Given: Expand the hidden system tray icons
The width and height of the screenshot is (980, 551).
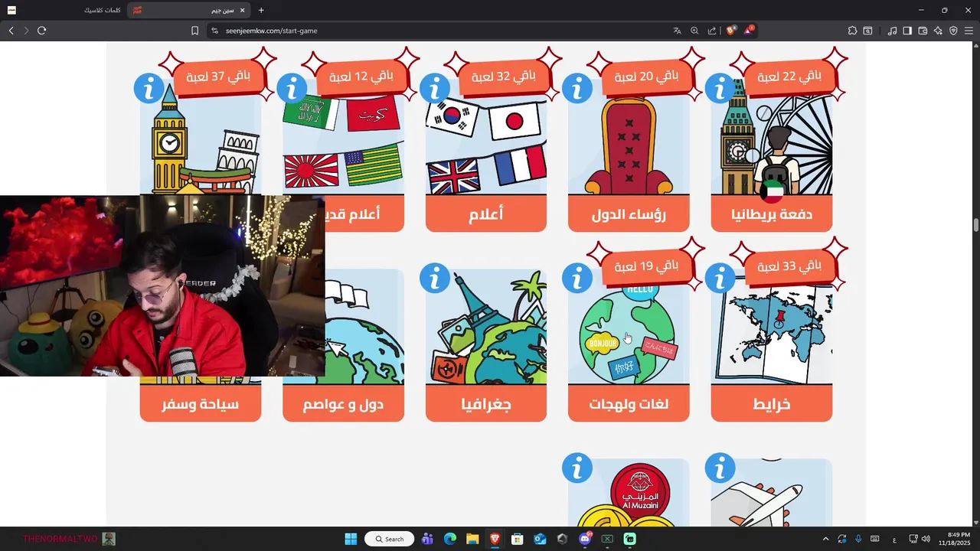Looking at the screenshot, I should coord(825,539).
